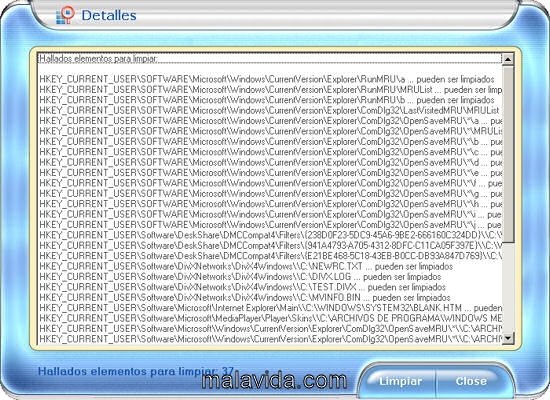
Task: Click the Detalles window title
Action: (x=109, y=15)
